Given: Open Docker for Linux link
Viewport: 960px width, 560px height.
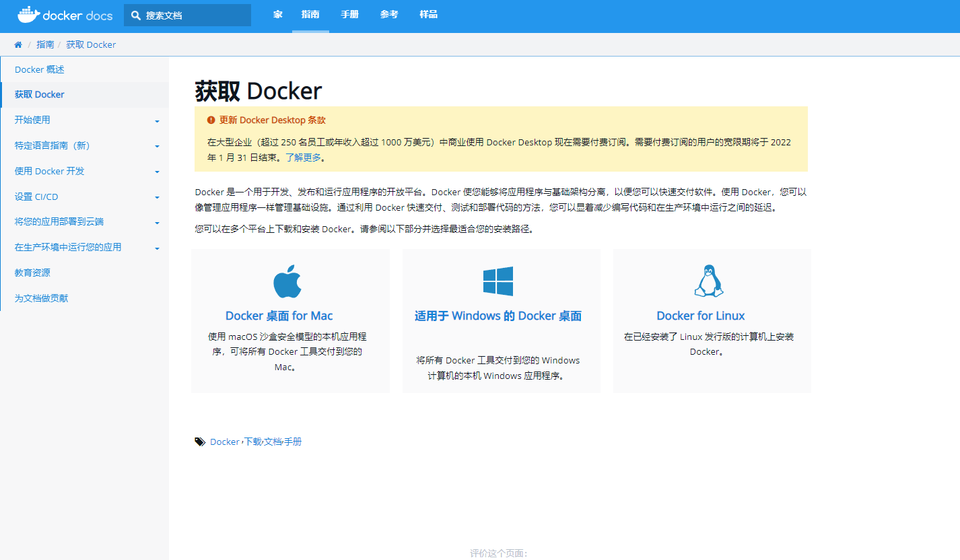Looking at the screenshot, I should 701,316.
